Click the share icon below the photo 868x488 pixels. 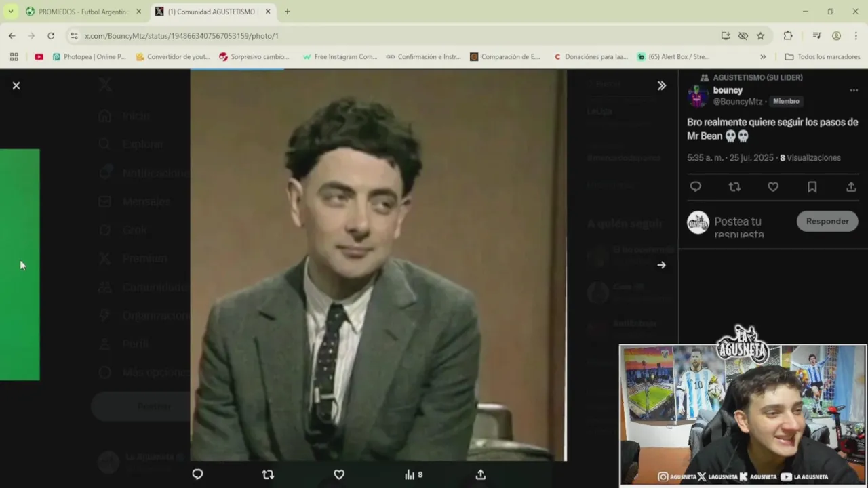(481, 474)
